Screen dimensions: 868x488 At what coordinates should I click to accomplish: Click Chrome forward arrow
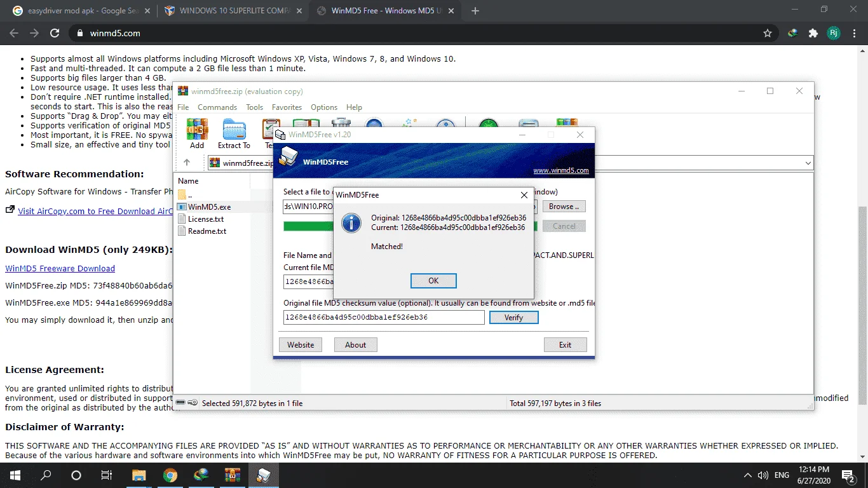click(34, 33)
